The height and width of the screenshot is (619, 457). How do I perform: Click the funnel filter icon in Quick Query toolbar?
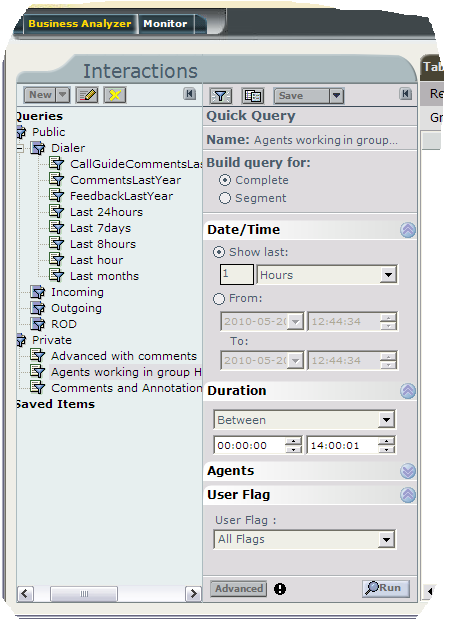(x=221, y=96)
